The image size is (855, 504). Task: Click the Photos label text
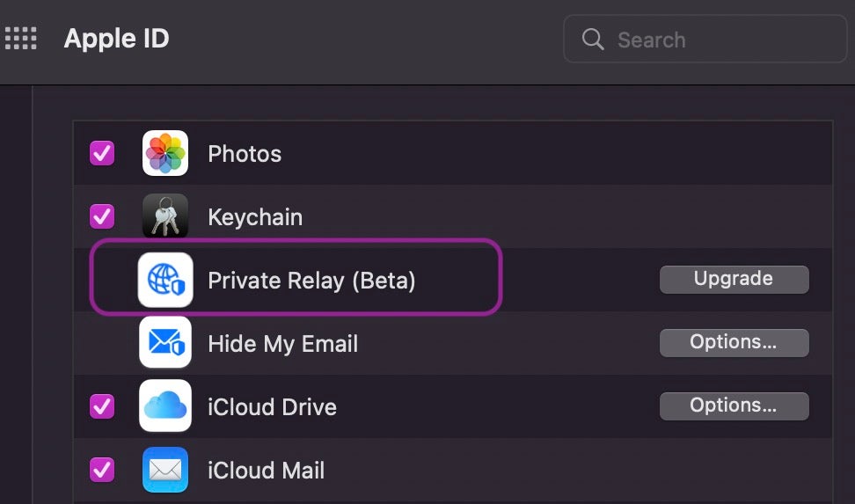tap(245, 154)
